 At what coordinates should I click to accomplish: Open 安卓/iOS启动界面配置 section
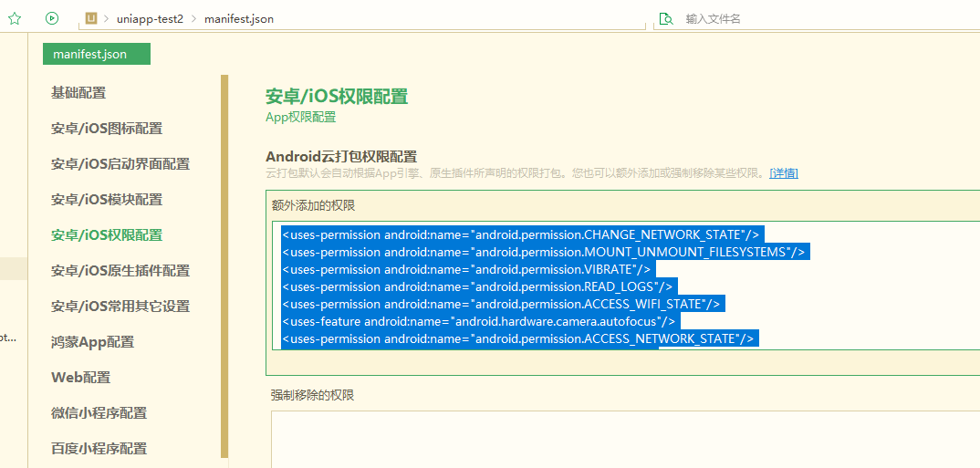[x=120, y=164]
